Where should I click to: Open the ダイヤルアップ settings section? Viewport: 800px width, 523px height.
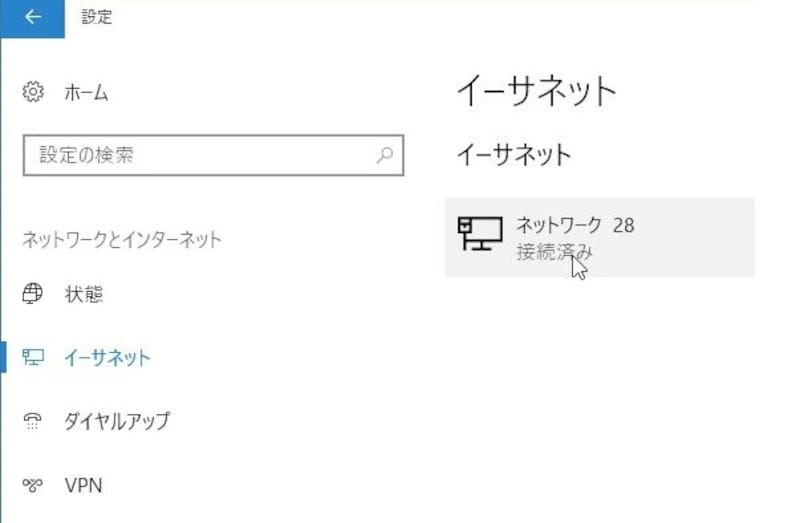click(x=117, y=421)
